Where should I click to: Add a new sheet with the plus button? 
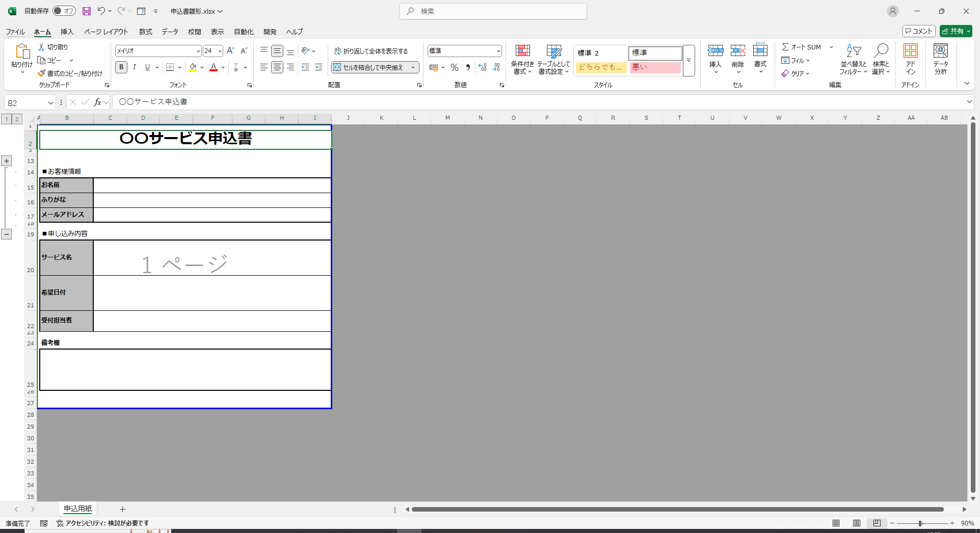click(122, 509)
